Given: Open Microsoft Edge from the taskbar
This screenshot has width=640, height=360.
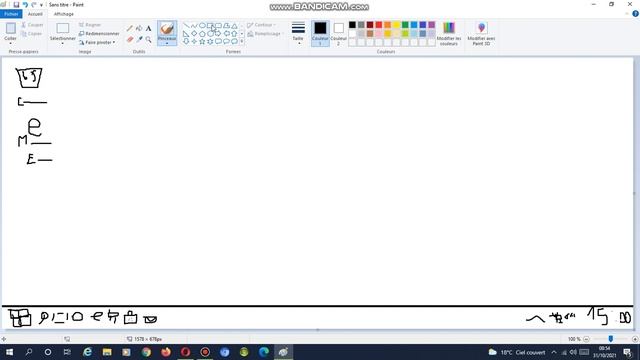Looking at the screenshot, I should click(x=264, y=352).
